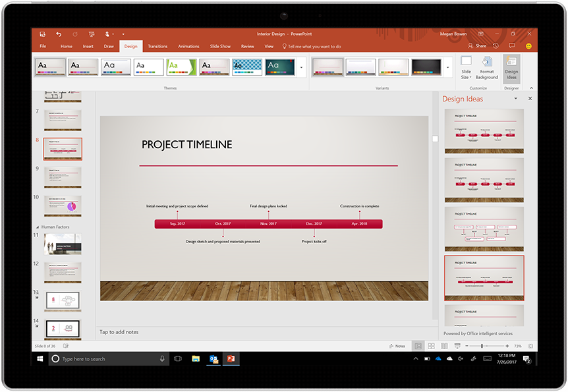Open Reading View from the status bar

(444, 345)
